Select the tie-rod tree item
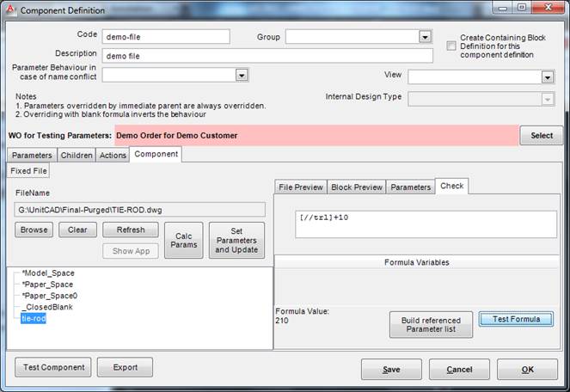Image resolution: width=570 pixels, height=392 pixels. [x=34, y=318]
